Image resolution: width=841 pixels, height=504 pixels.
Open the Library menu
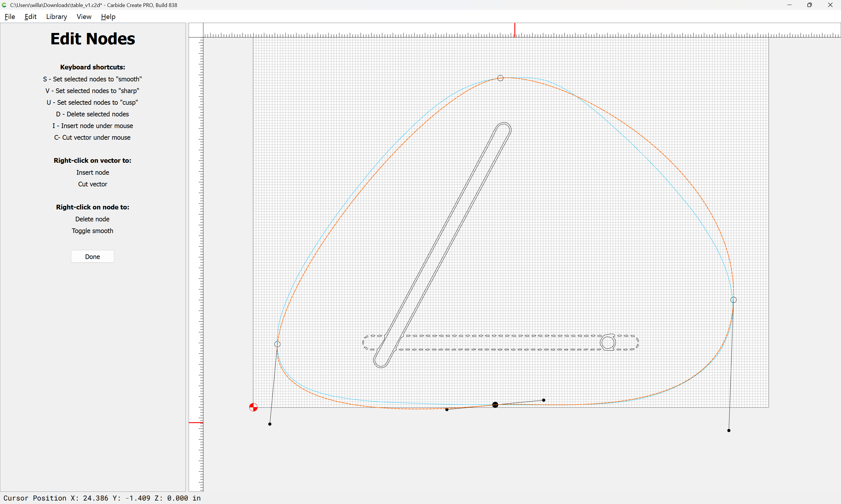click(56, 17)
